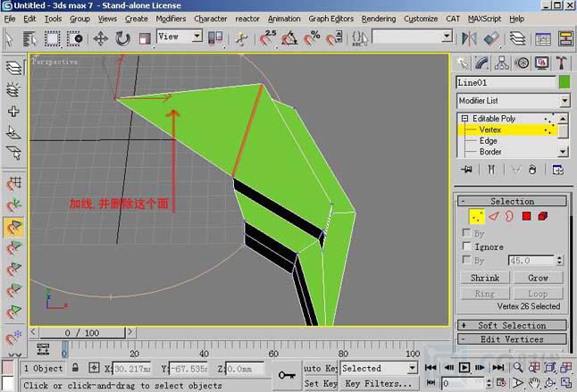The width and height of the screenshot is (577, 392).
Task: Open the Modifiers menu
Action: click(171, 19)
